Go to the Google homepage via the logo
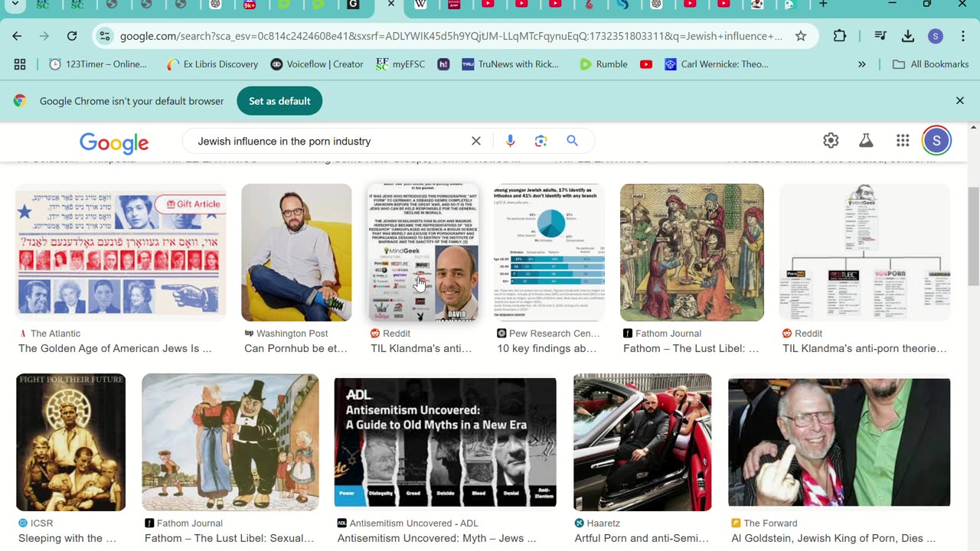 coord(114,142)
